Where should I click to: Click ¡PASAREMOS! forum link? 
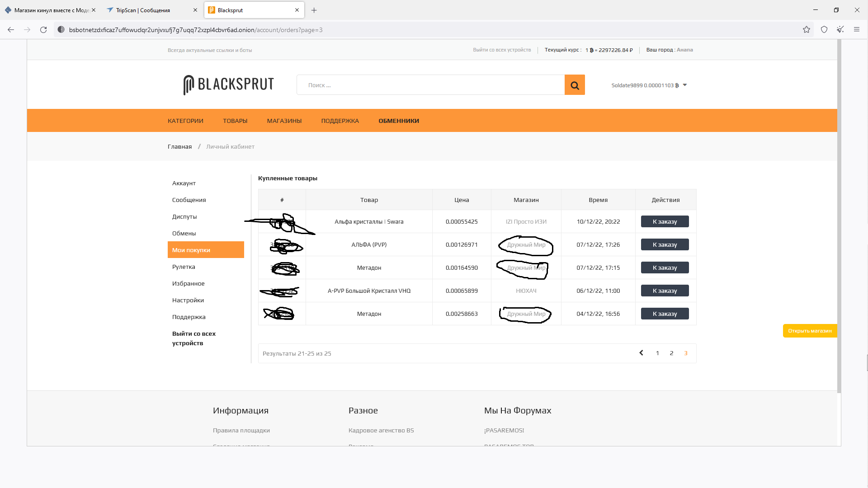[x=504, y=430]
